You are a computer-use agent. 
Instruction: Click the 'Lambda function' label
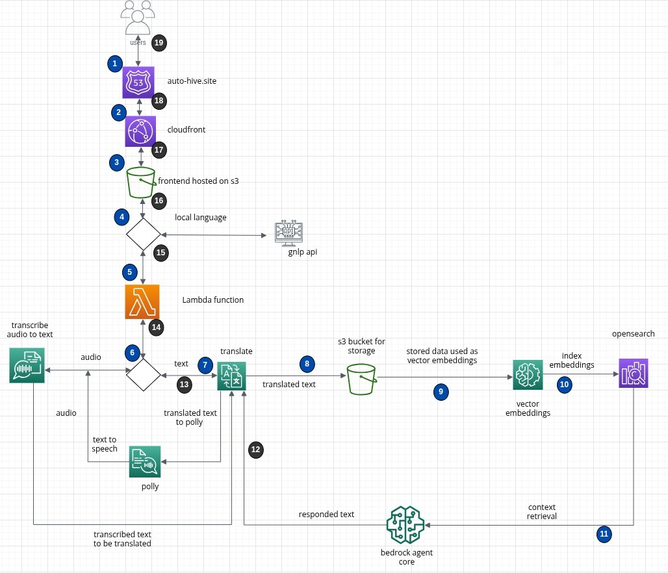[213, 300]
